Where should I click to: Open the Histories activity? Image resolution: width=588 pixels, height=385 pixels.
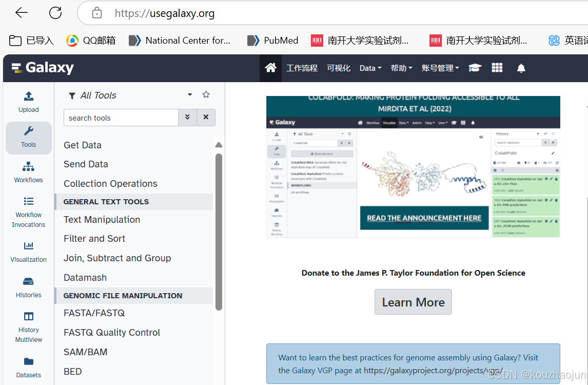[29, 287]
